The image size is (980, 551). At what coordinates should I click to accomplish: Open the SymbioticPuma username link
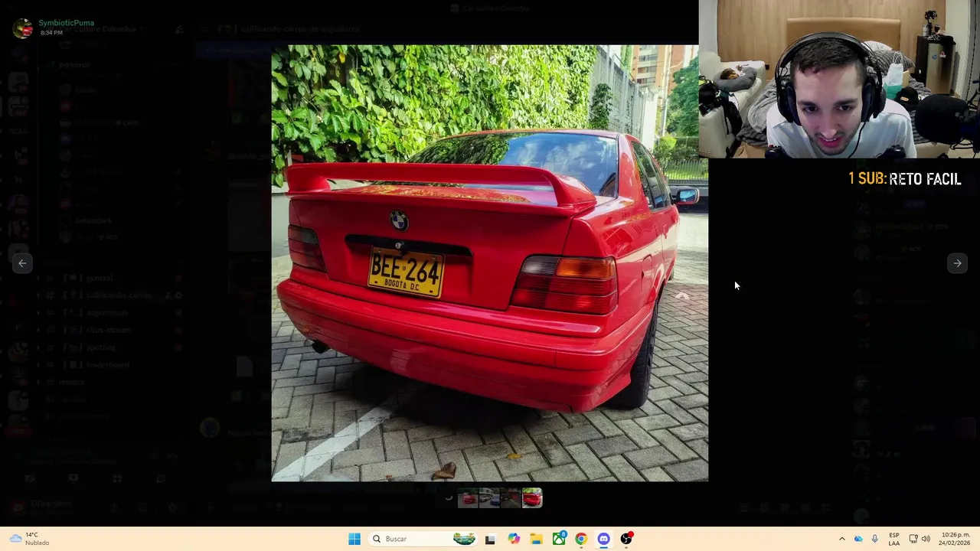tap(67, 23)
